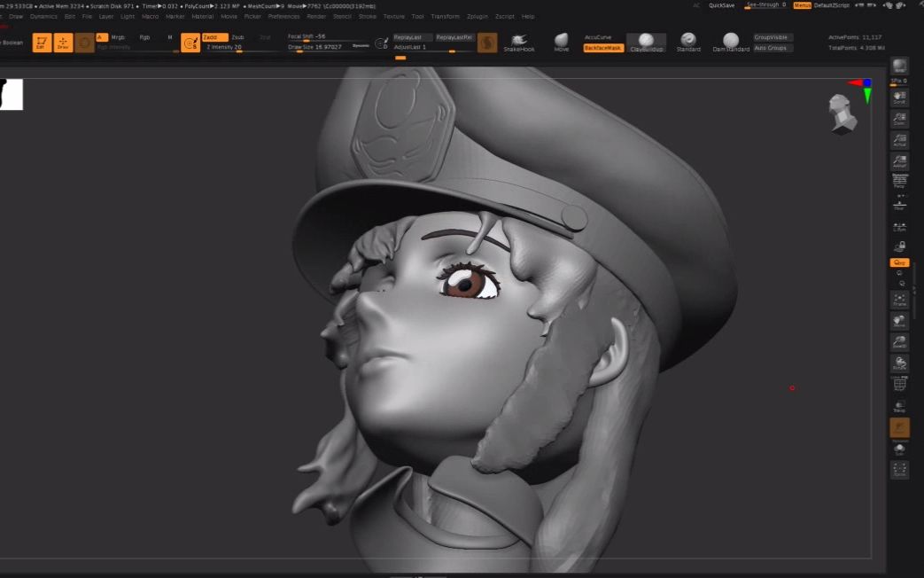Open the Material menu
Screen dimensions: 924x578
pos(203,17)
